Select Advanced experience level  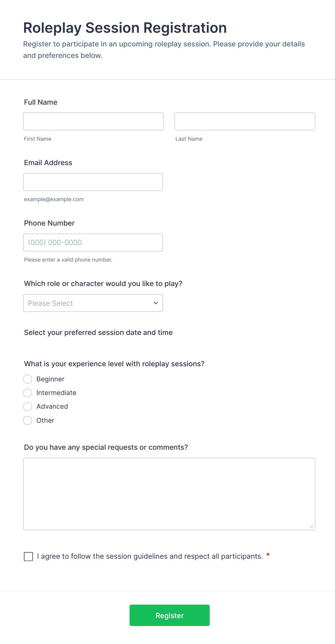coord(28,407)
